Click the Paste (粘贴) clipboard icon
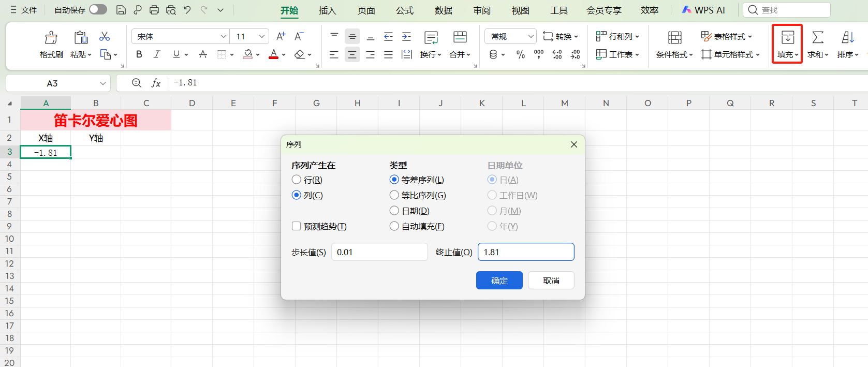 pos(81,37)
